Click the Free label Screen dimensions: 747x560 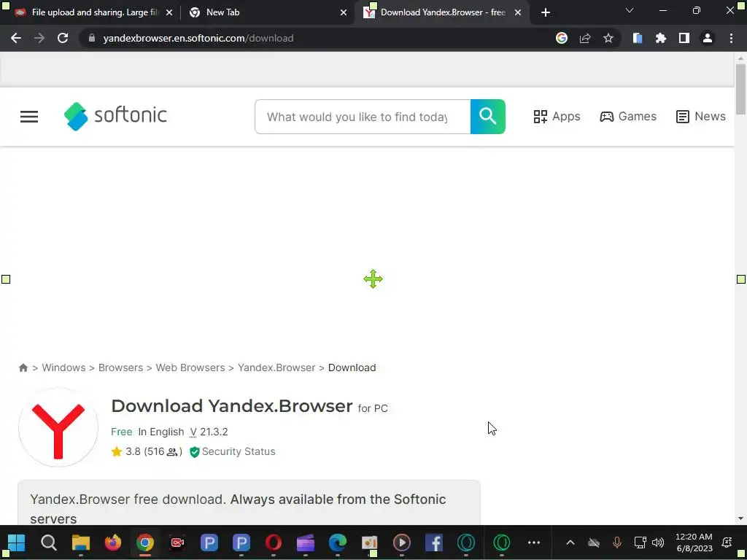point(122,432)
